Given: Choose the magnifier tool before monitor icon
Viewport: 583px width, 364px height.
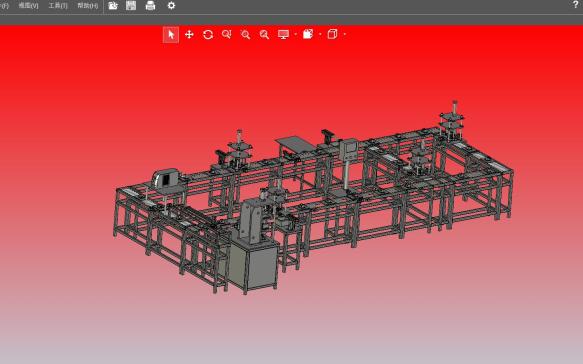Looking at the screenshot, I should [264, 35].
